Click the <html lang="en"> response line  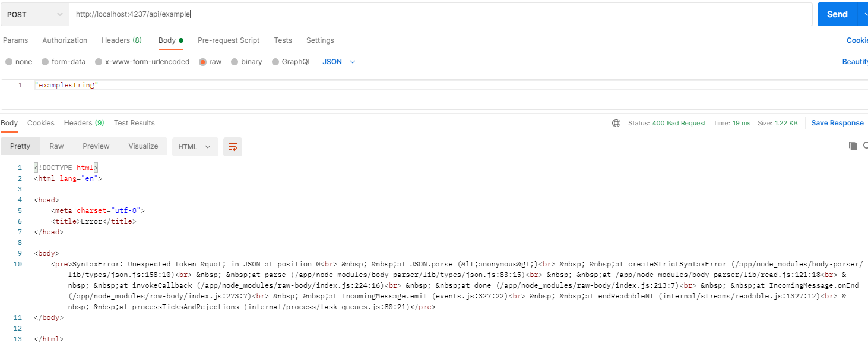point(68,178)
